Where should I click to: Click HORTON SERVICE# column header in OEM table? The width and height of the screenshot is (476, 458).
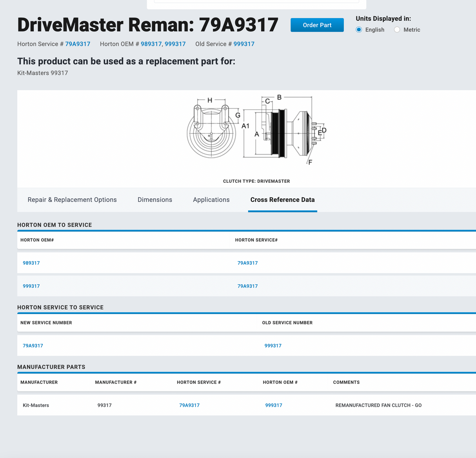point(256,240)
